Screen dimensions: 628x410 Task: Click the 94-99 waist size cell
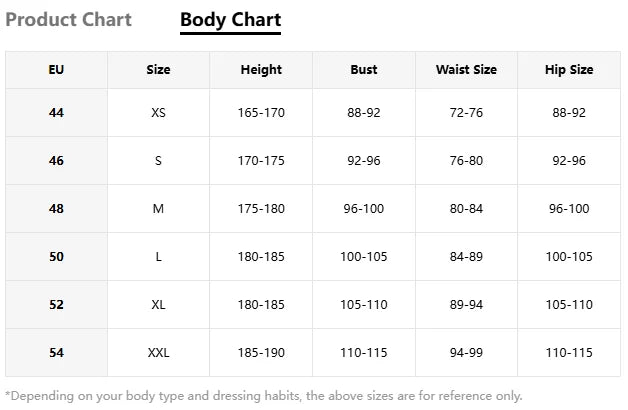point(466,353)
